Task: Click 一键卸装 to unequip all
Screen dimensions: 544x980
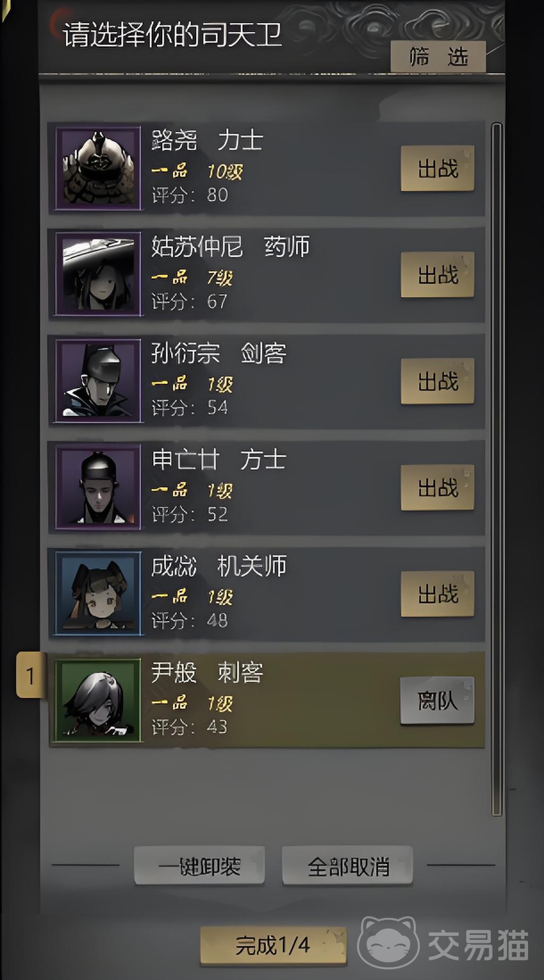Action: (x=199, y=866)
